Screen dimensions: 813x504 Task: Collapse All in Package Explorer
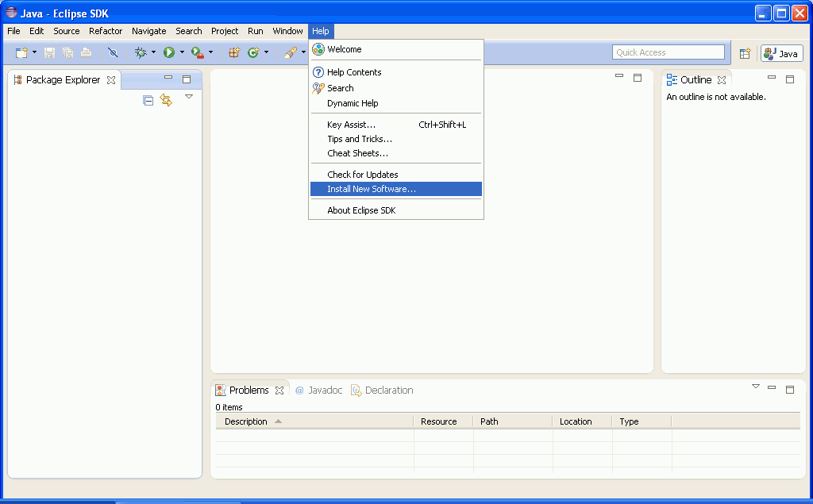point(148,100)
